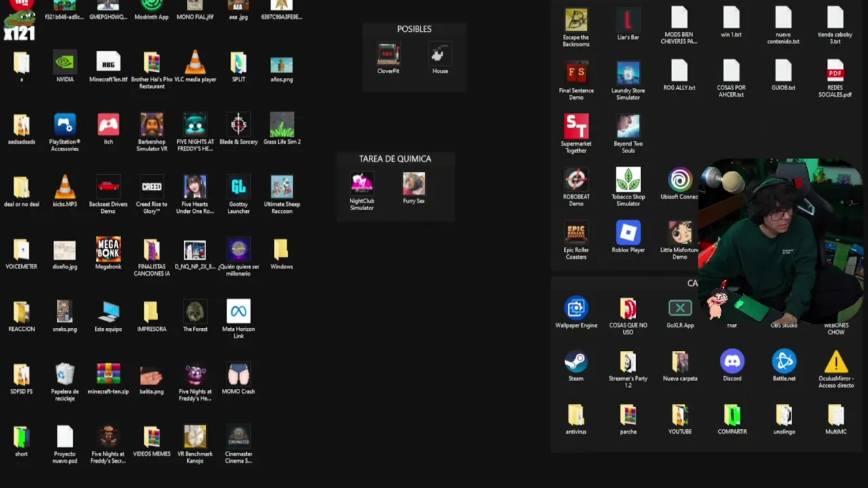Open GoXLR App icon
The image size is (868, 488).
[x=679, y=308]
